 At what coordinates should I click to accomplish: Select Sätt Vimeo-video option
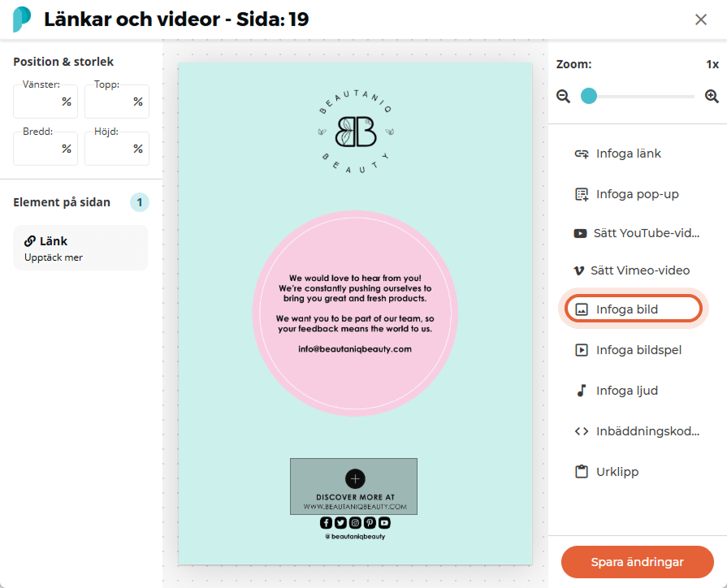(x=633, y=270)
